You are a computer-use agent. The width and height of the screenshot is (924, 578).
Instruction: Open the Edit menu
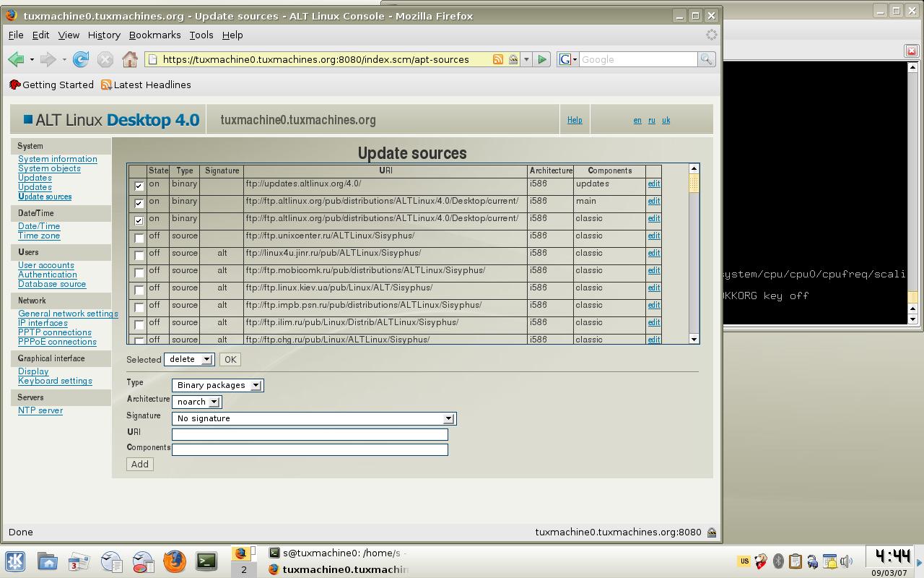(x=40, y=35)
